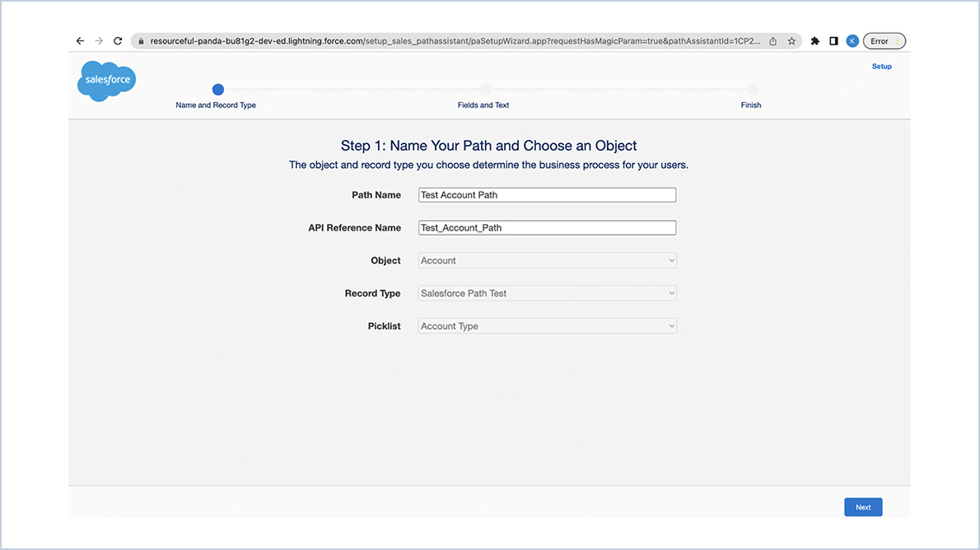Click the K profile avatar icon
Image resolution: width=980 pixels, height=550 pixels.
[852, 40]
